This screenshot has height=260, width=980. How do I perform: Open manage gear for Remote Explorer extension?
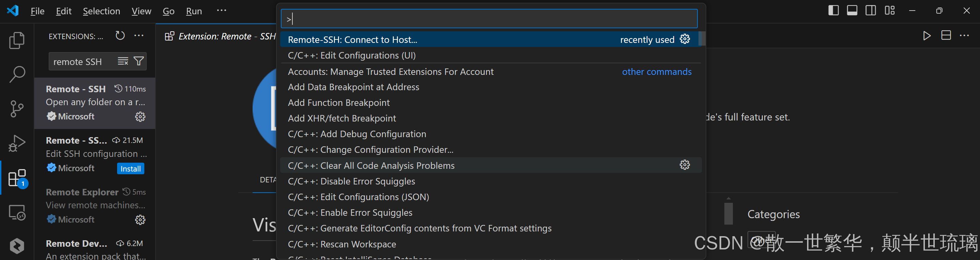(140, 220)
